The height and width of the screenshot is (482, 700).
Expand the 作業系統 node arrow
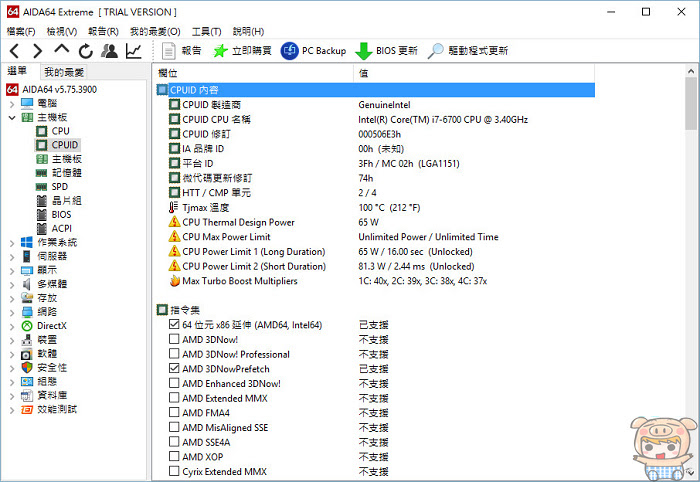click(12, 243)
